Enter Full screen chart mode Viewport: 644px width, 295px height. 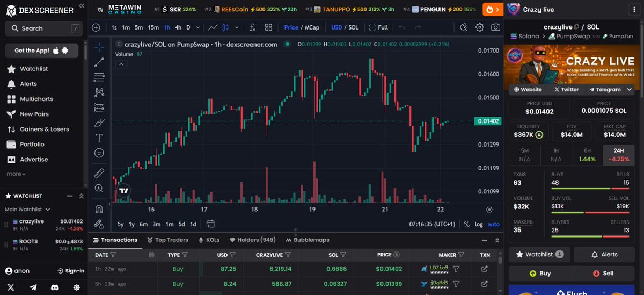pyautogui.click(x=379, y=27)
